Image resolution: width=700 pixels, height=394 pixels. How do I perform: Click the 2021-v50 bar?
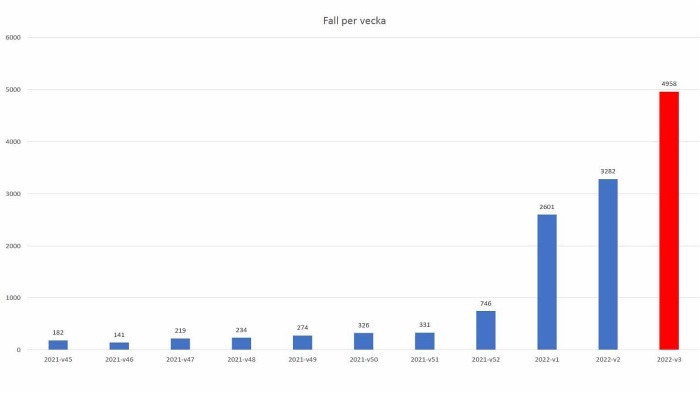(x=363, y=341)
